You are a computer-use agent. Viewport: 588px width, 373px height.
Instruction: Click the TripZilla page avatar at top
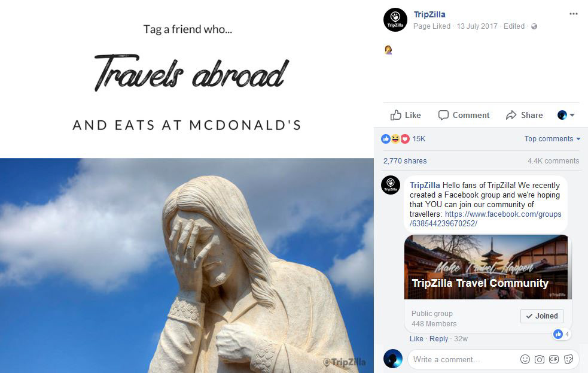point(395,20)
